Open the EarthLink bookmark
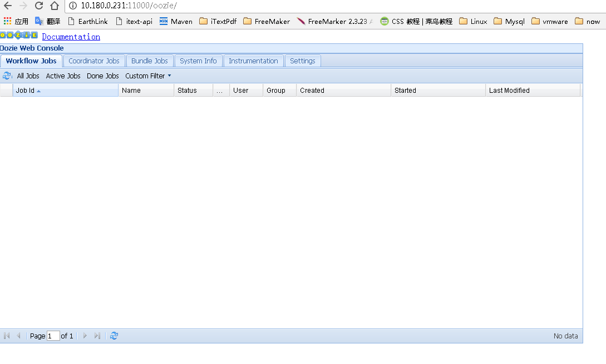The height and width of the screenshot is (364, 606). click(x=88, y=21)
